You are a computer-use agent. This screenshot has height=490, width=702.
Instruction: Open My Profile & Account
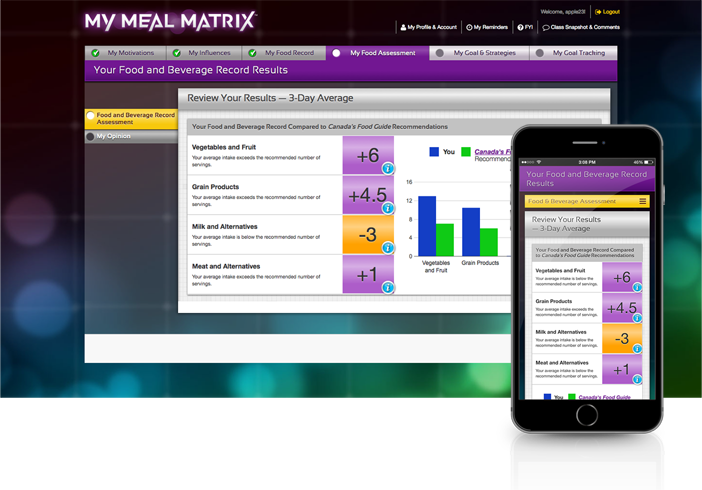coord(428,27)
